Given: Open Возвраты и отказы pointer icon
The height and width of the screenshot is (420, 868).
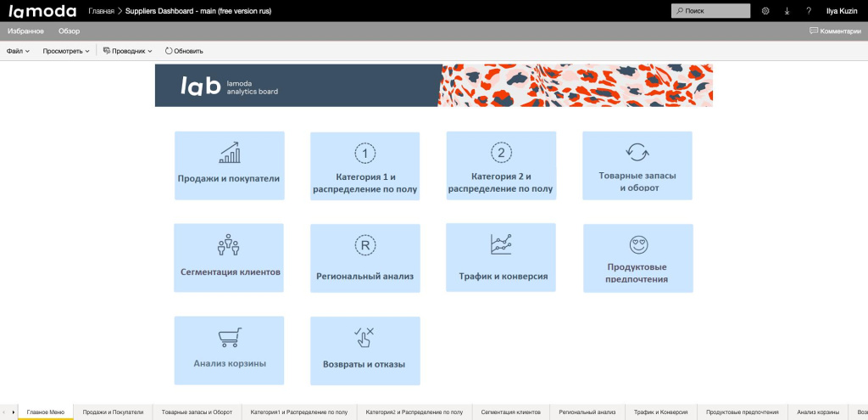Looking at the screenshot, I should click(x=364, y=337).
